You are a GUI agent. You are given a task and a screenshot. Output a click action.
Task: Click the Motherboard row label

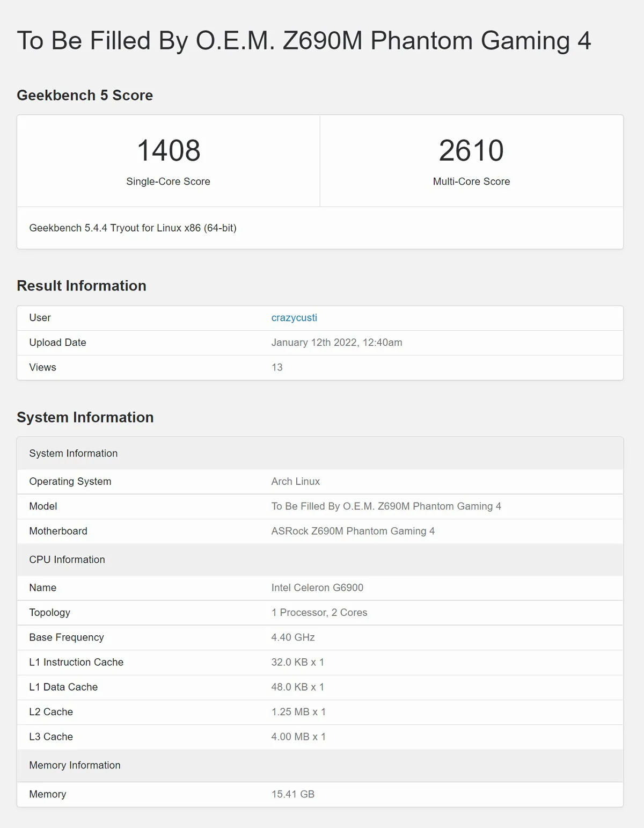[58, 531]
